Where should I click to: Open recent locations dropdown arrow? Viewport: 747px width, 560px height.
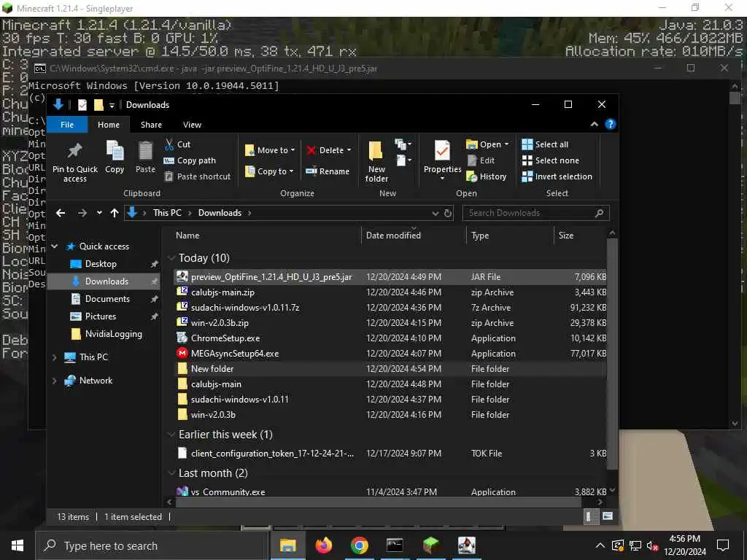coord(99,213)
